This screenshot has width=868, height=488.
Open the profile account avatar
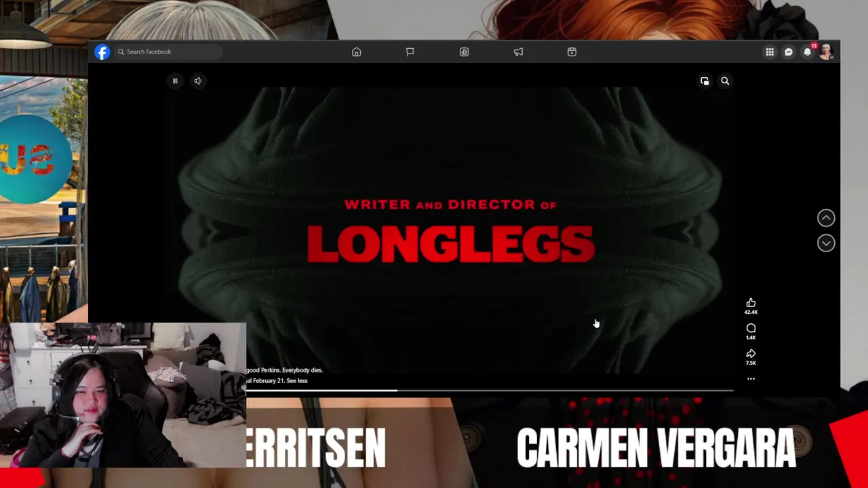(826, 52)
